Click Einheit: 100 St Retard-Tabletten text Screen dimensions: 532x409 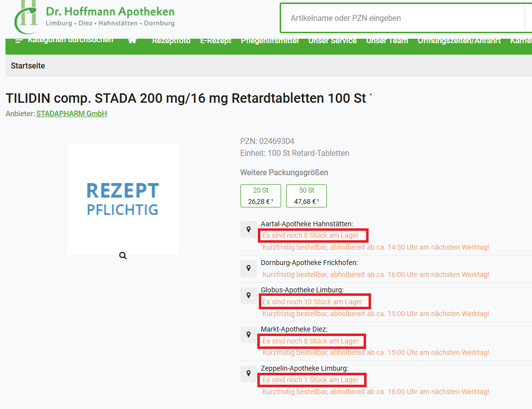(x=295, y=153)
